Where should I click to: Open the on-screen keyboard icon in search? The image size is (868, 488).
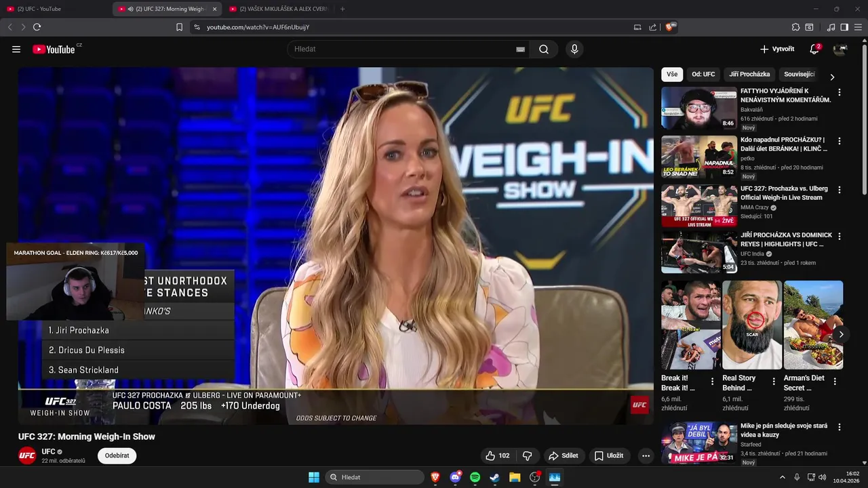point(520,49)
